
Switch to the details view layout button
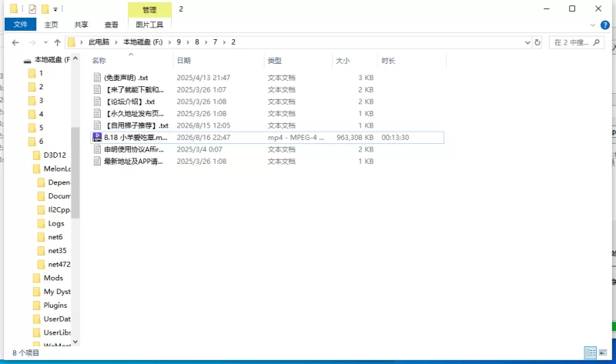point(591,352)
